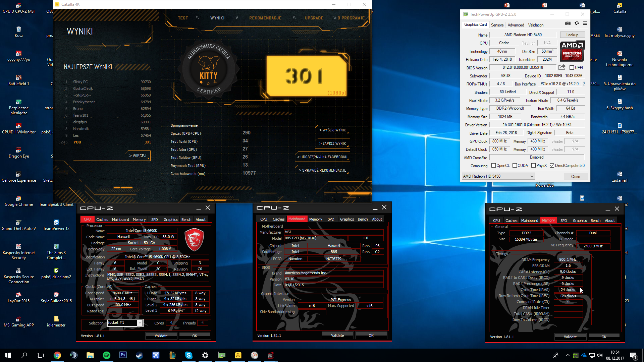Viewport: 644px width, 362px height.
Task: Switch to the Sensors tab in GPU-Z
Action: [497, 25]
